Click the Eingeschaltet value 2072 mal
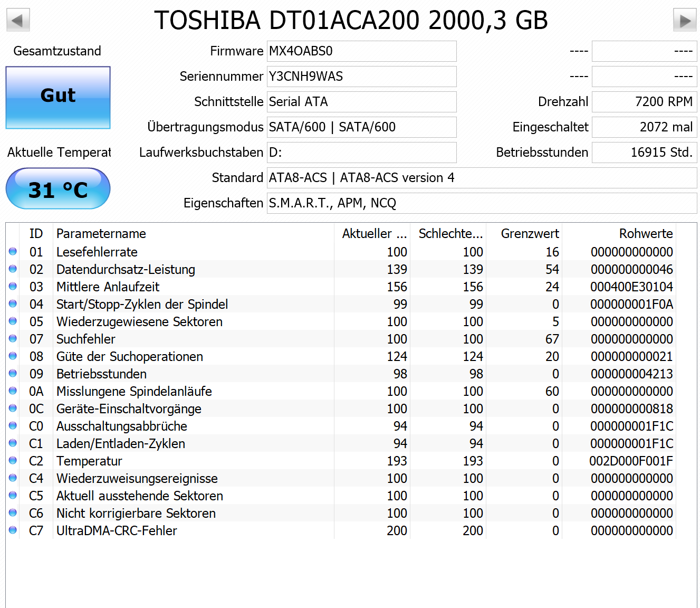Image resolution: width=700 pixels, height=608 pixels. (644, 127)
